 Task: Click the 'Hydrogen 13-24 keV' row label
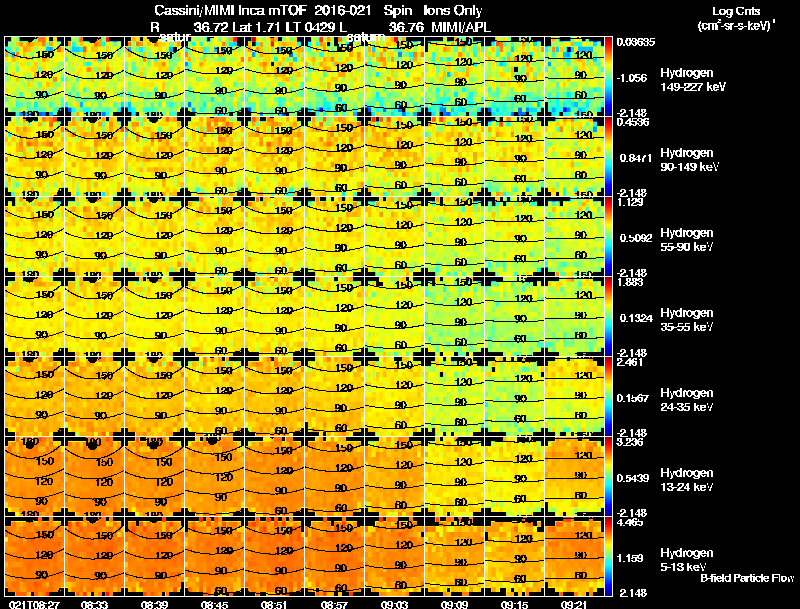687,480
